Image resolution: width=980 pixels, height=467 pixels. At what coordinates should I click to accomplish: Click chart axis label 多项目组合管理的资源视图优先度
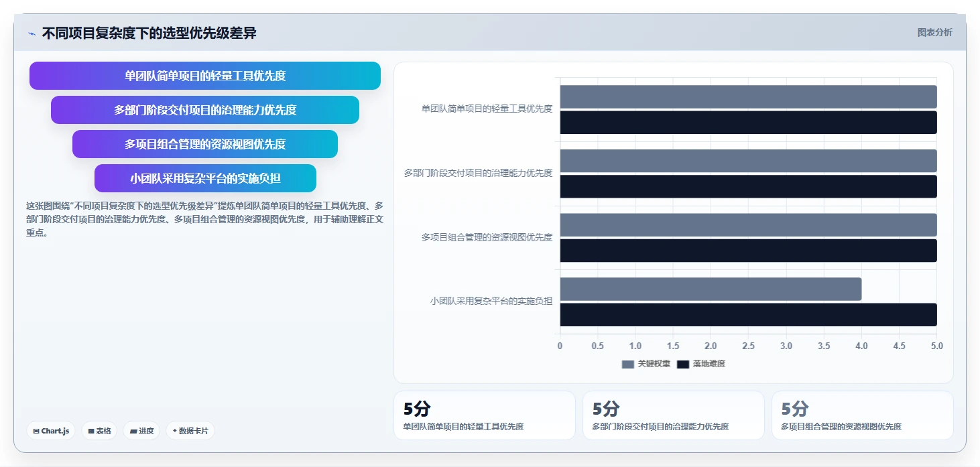pyautogui.click(x=487, y=237)
